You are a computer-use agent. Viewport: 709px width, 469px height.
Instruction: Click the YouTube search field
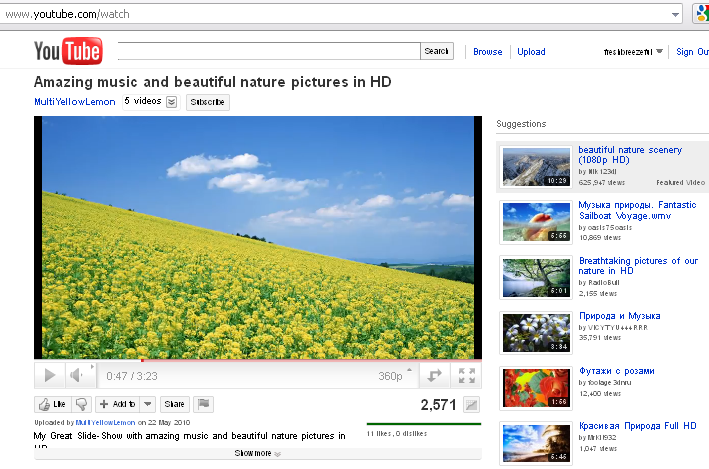(x=269, y=51)
